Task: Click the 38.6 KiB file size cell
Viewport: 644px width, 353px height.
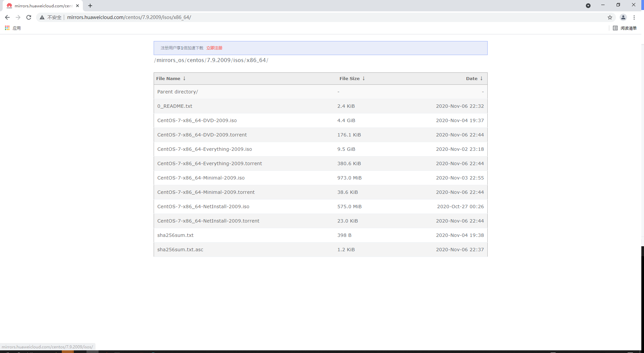Action: click(347, 192)
